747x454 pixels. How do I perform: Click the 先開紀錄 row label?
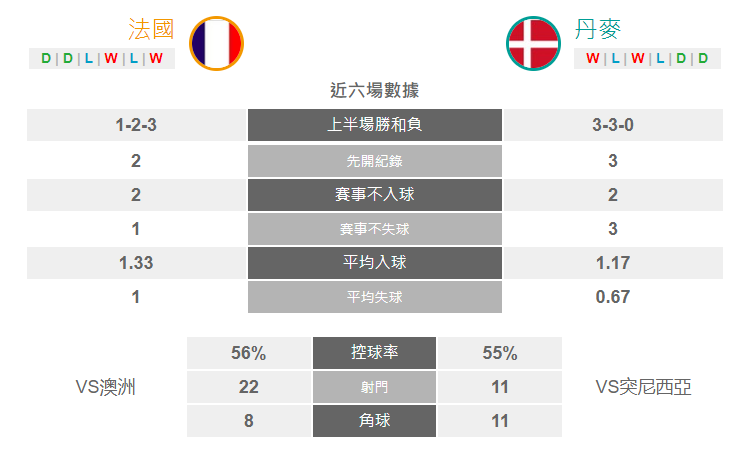point(374,161)
